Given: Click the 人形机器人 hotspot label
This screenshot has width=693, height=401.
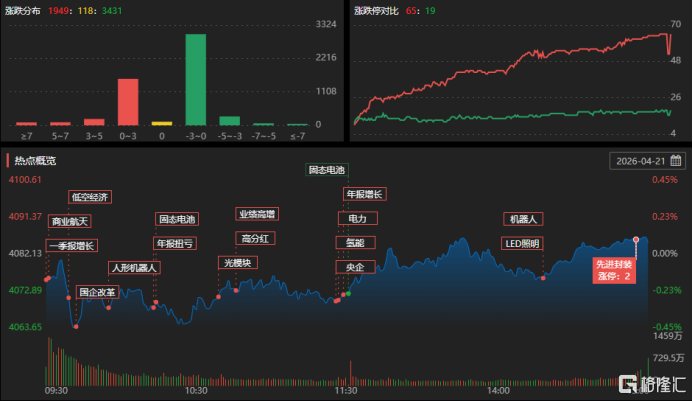Looking at the screenshot, I should [x=134, y=268].
